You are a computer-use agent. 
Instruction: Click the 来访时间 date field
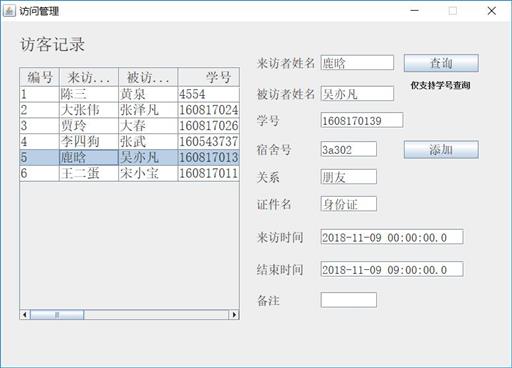coord(392,237)
